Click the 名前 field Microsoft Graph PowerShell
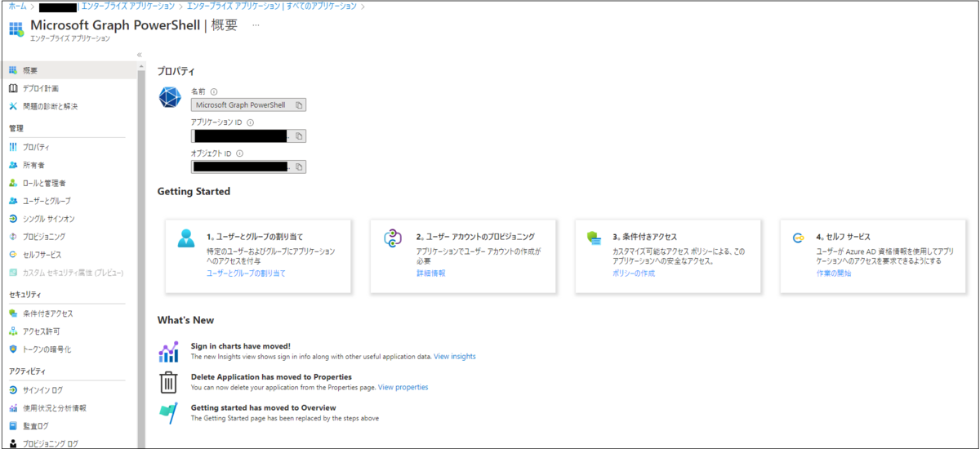This screenshot has height=449, width=980. pos(248,104)
